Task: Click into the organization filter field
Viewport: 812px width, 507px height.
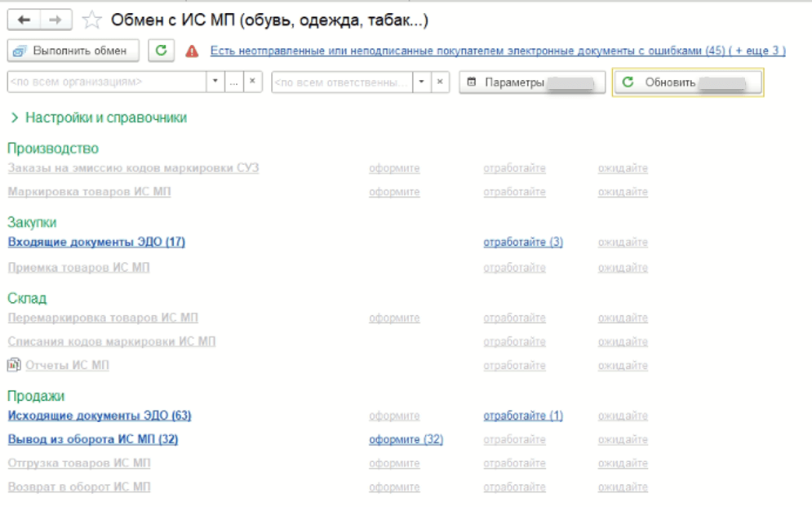Action: [106, 82]
